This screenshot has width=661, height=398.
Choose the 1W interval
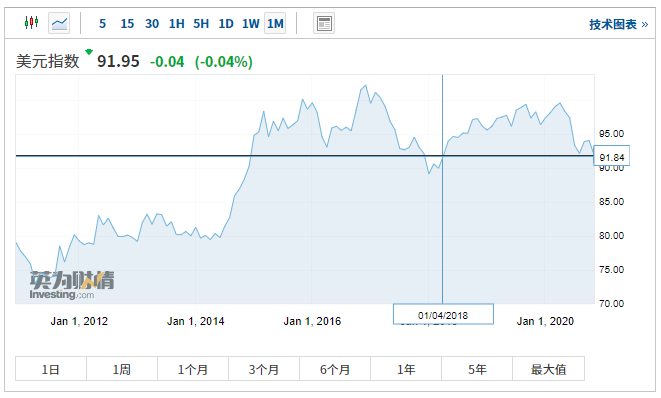[250, 24]
